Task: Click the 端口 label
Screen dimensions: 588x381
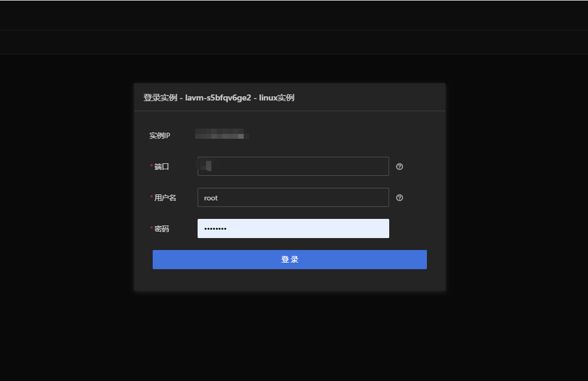Action: tap(162, 167)
